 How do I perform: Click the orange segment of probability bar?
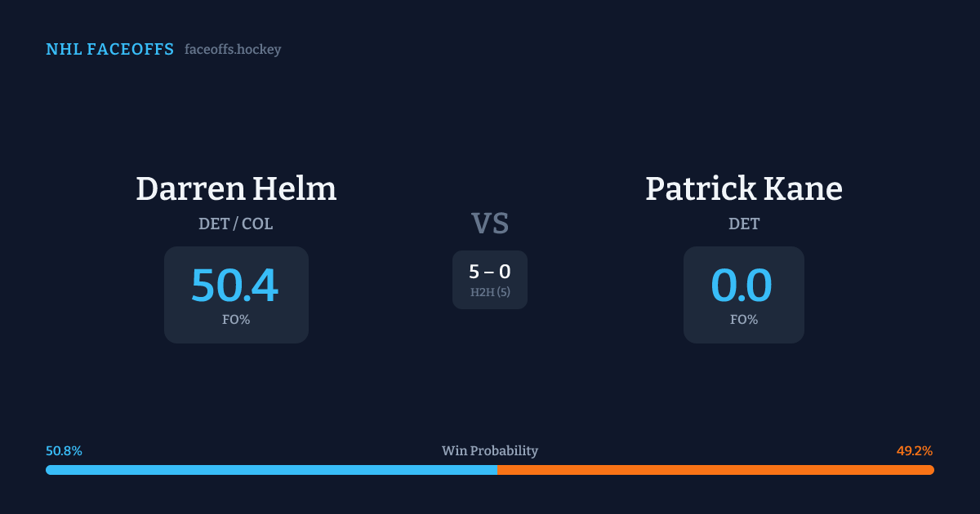point(715,470)
